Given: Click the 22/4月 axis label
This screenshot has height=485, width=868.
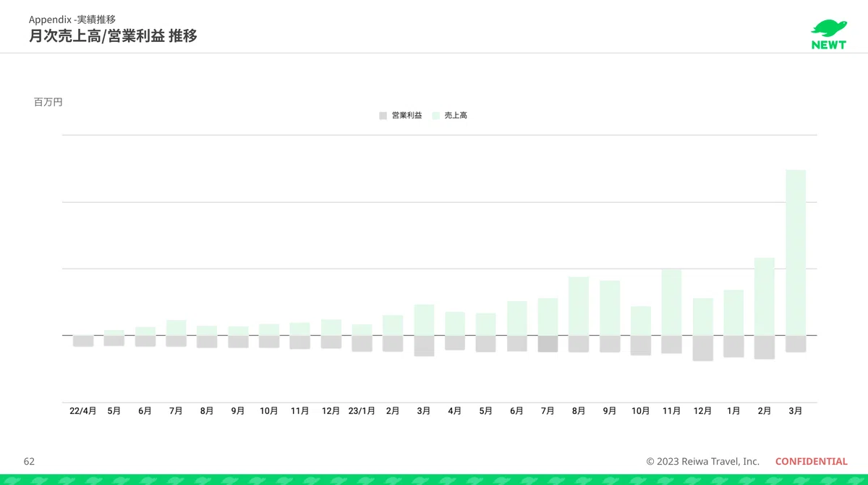Looking at the screenshot, I should coord(82,410).
